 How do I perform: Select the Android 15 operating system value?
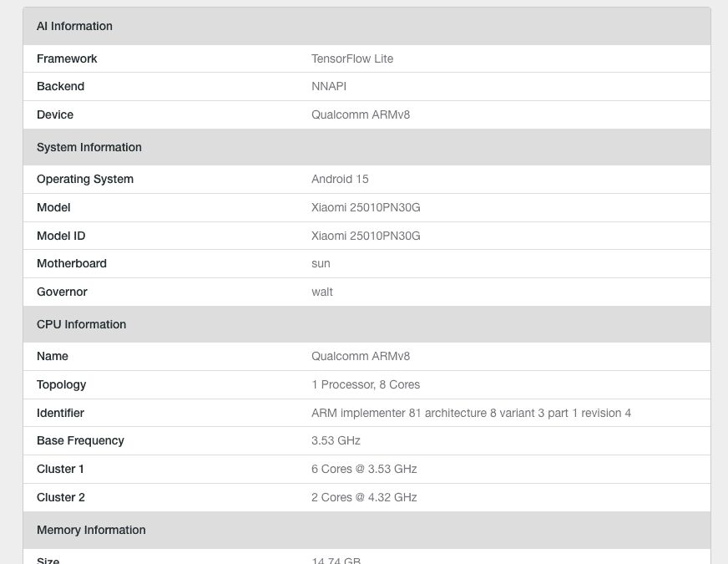[340, 179]
